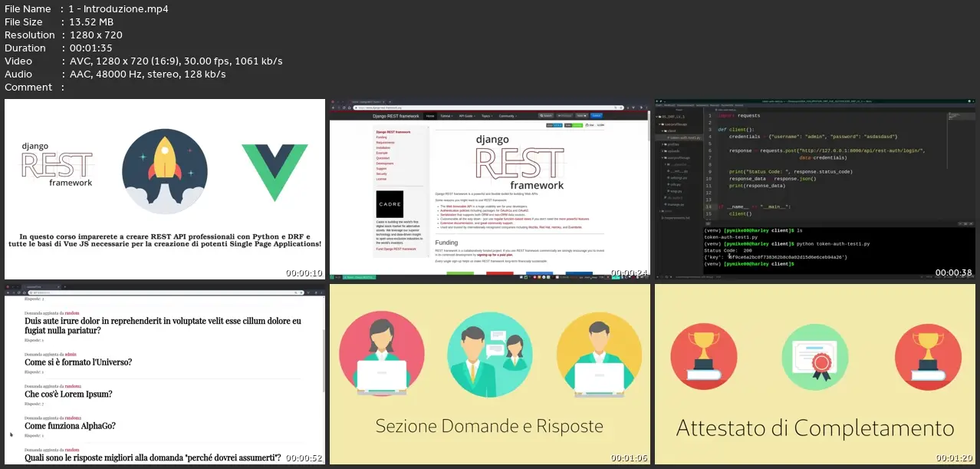Screen dimensions: 980x469
Task: Open the Quickstart sidebar link
Action: click(x=383, y=158)
